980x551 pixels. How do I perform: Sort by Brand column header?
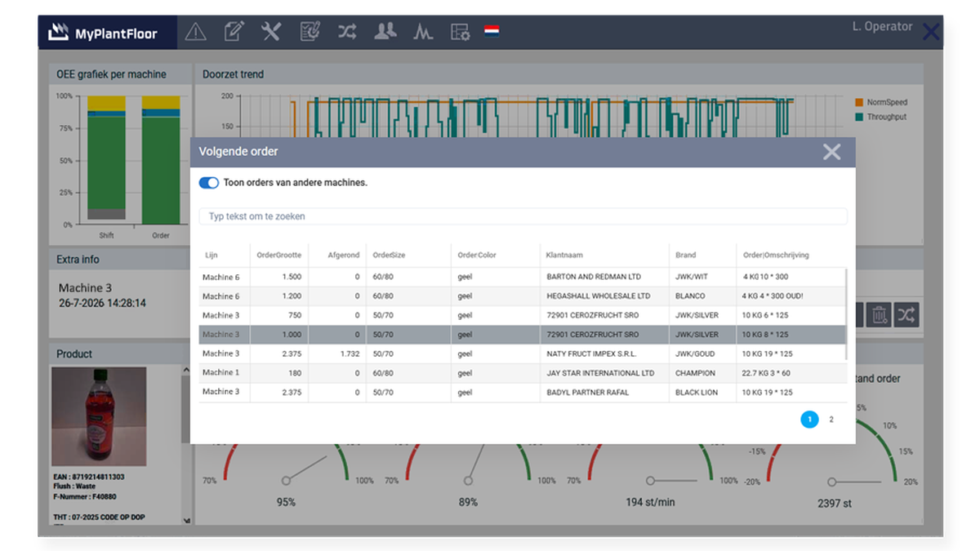point(685,256)
